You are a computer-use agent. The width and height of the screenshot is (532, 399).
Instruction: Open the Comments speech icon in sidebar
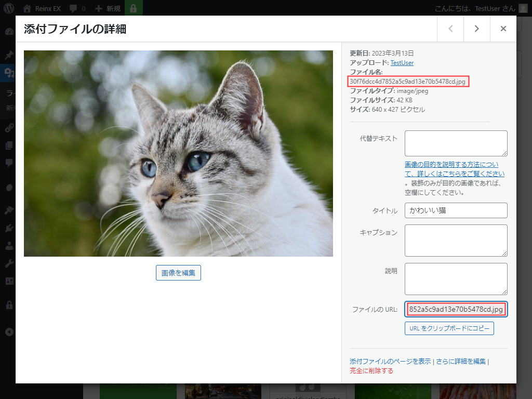coord(9,163)
